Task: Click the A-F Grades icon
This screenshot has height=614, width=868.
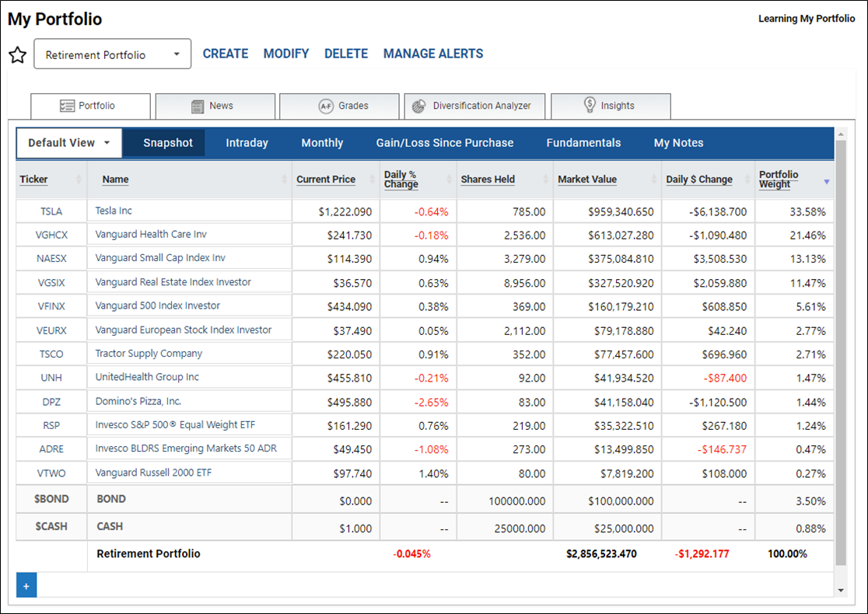Action: pyautogui.click(x=326, y=106)
